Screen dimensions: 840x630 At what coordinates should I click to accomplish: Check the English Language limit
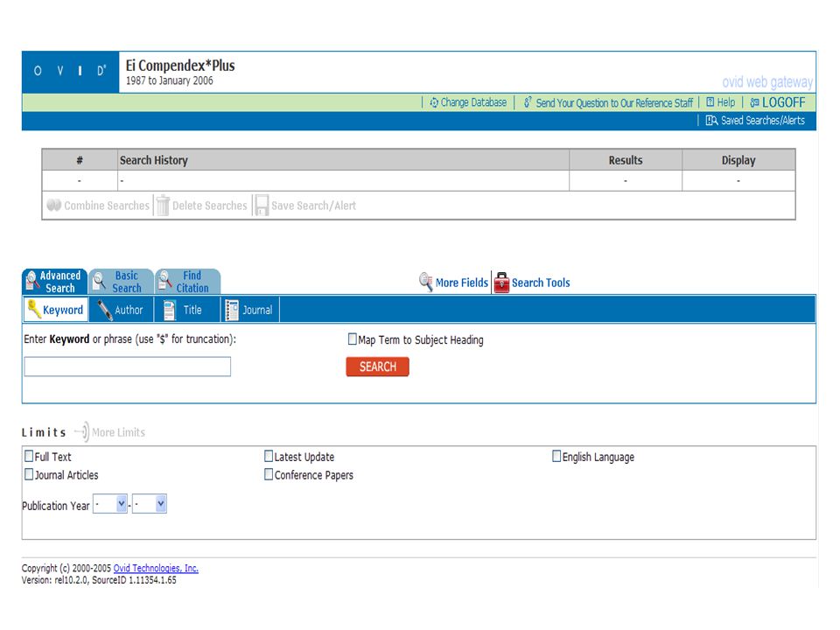[x=556, y=456]
